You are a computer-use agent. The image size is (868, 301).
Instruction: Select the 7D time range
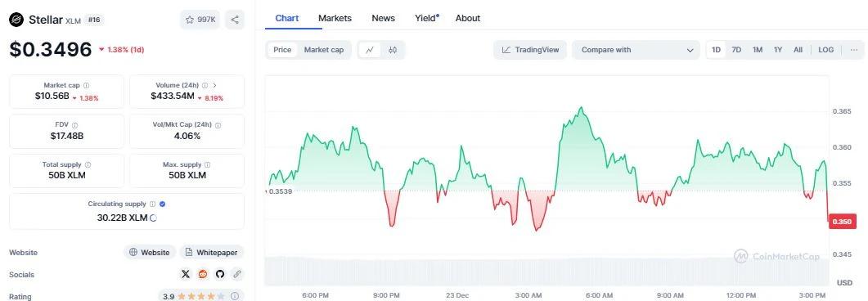pos(736,50)
